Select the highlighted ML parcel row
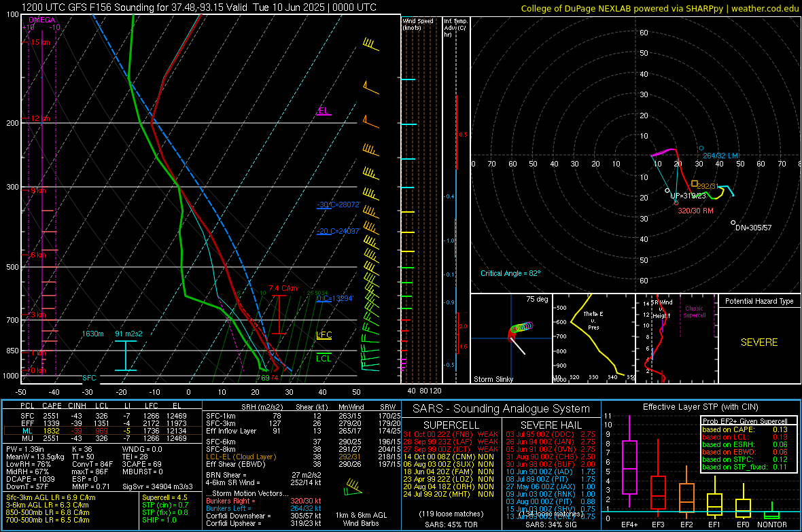Image resolution: width=802 pixels, height=532 pixels. tap(102, 431)
